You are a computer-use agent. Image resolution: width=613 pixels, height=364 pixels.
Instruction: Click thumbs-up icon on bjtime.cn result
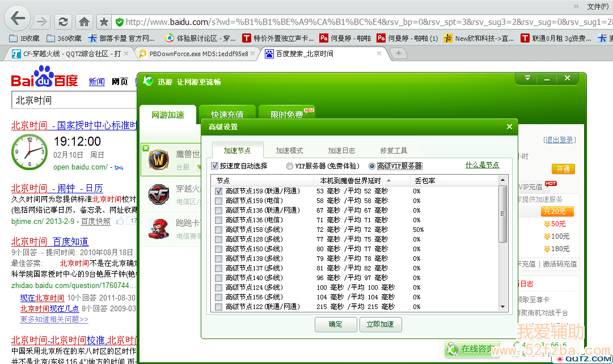[x=120, y=221]
